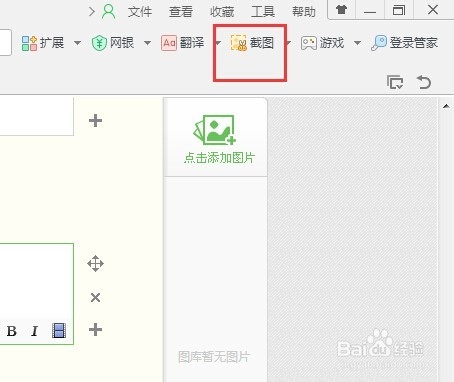
Task: Open the 帮助 menu
Action: (x=304, y=12)
